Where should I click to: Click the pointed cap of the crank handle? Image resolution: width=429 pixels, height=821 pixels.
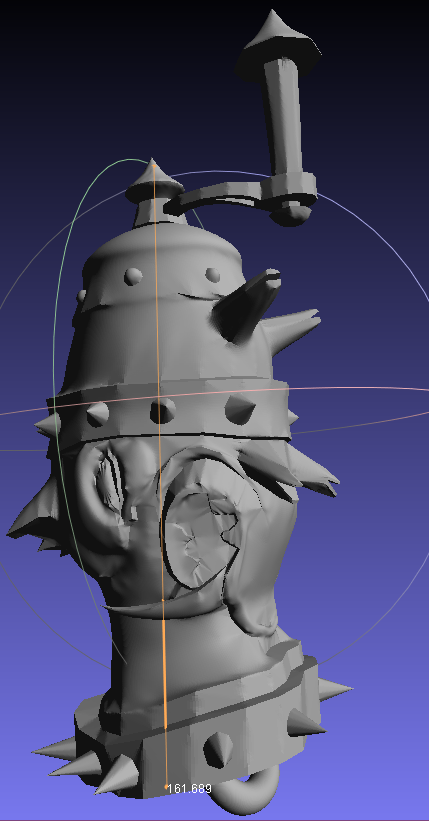[278, 43]
